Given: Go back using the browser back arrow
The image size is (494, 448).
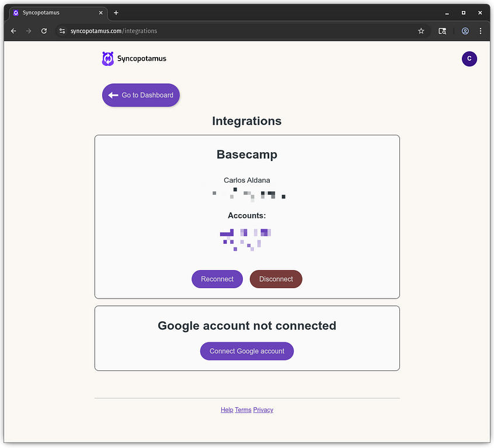Looking at the screenshot, I should point(13,31).
